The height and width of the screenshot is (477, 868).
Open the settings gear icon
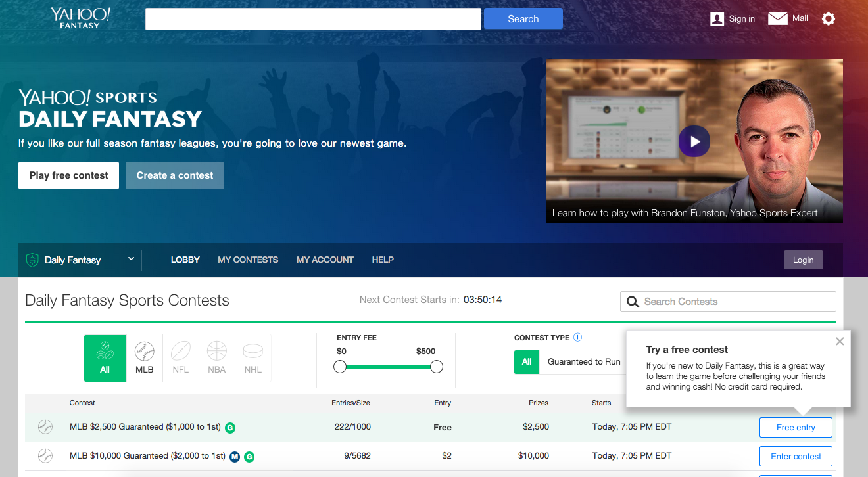pyautogui.click(x=829, y=18)
